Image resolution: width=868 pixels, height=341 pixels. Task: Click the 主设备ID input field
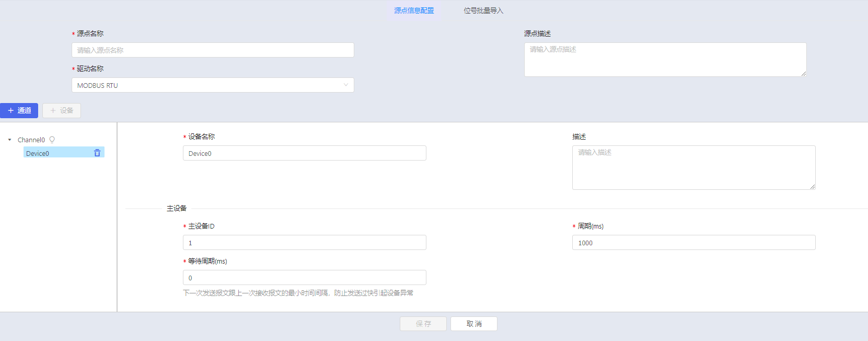[304, 243]
